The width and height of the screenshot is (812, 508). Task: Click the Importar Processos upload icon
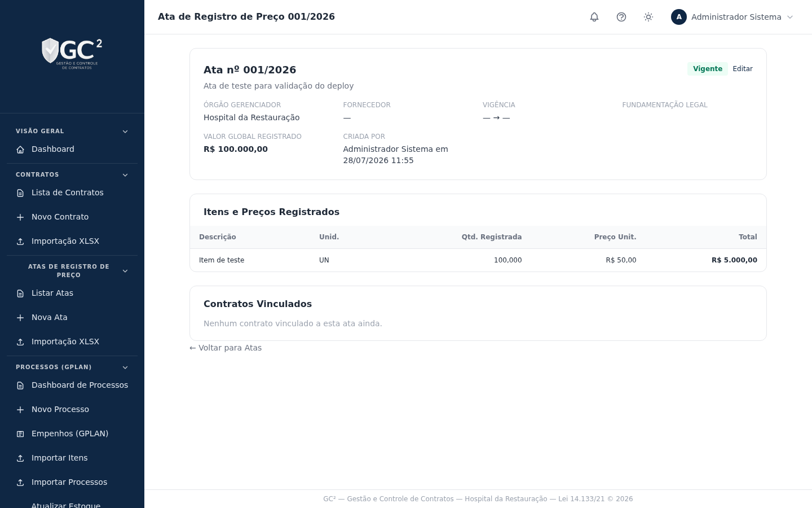20,483
